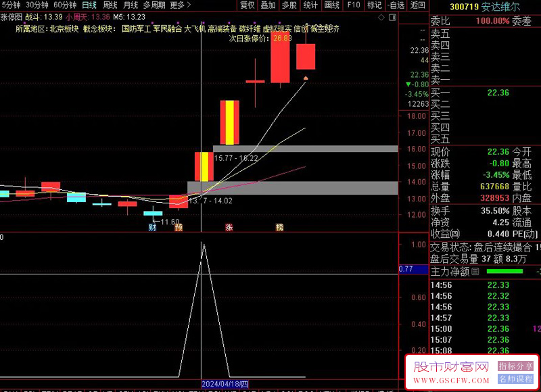541x392 pixels.
Task: Click the stock title 300719 安达维尔
Action: [x=485, y=7]
